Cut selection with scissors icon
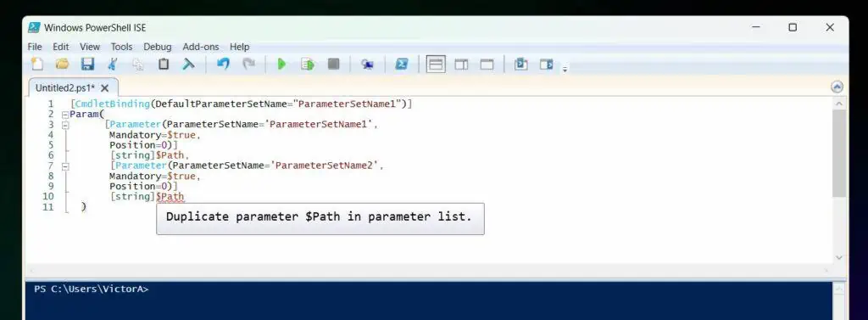 [x=113, y=65]
